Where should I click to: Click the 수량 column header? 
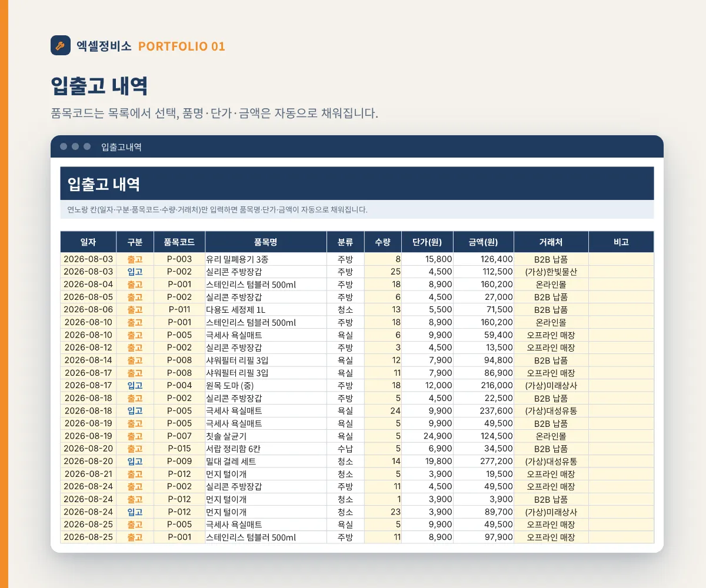[x=383, y=242]
